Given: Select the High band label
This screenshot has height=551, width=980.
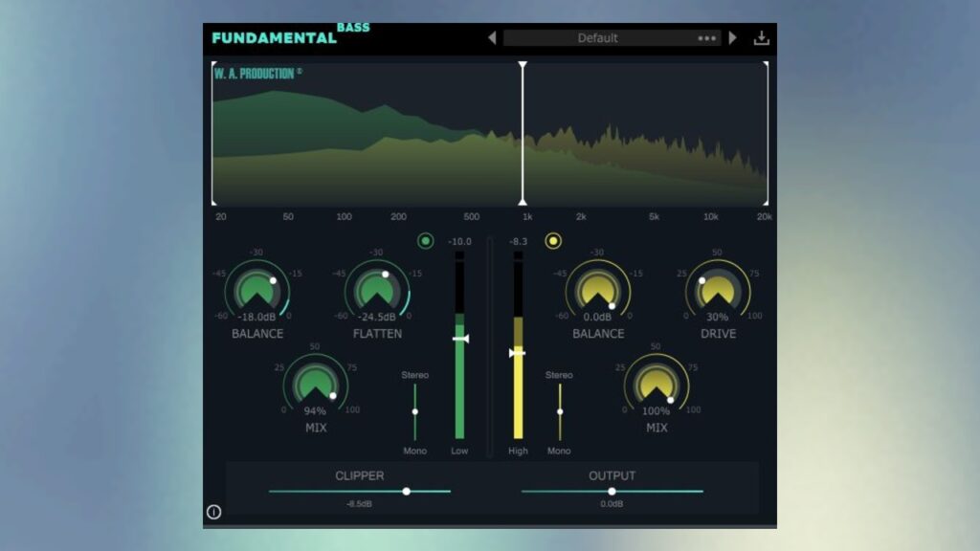Looking at the screenshot, I should pyautogui.click(x=517, y=451).
